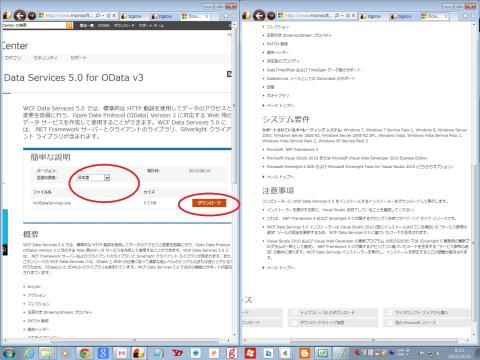Stop loading in the right browser address bar
This screenshot has width=480, height=360.
[x=353, y=15]
